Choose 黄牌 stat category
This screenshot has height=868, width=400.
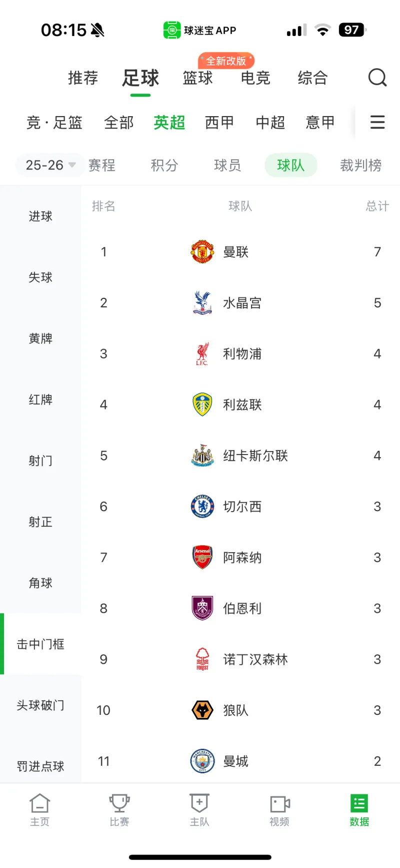point(40,338)
